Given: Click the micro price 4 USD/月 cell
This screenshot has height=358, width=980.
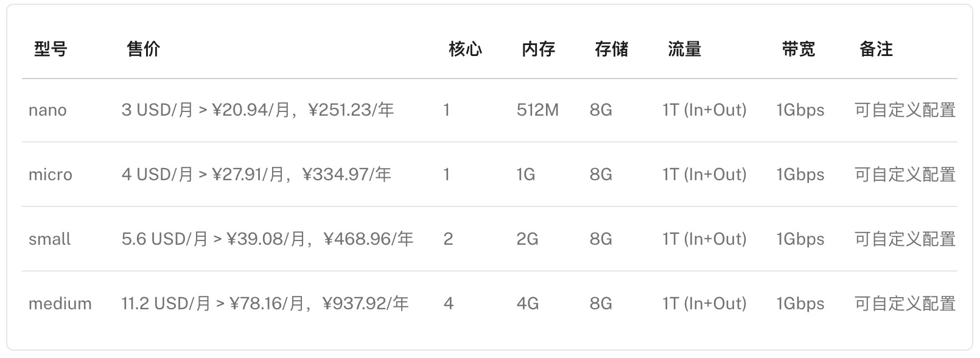Looking at the screenshot, I should [x=256, y=175].
